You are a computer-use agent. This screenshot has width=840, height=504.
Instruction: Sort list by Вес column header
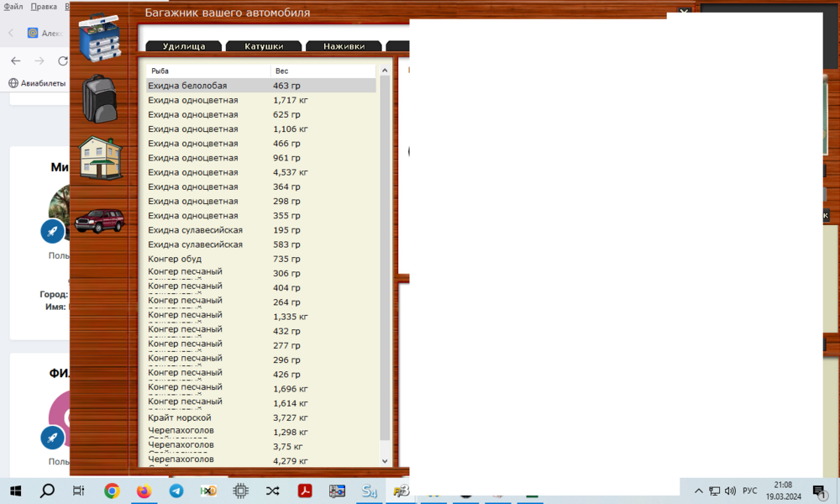click(323, 71)
